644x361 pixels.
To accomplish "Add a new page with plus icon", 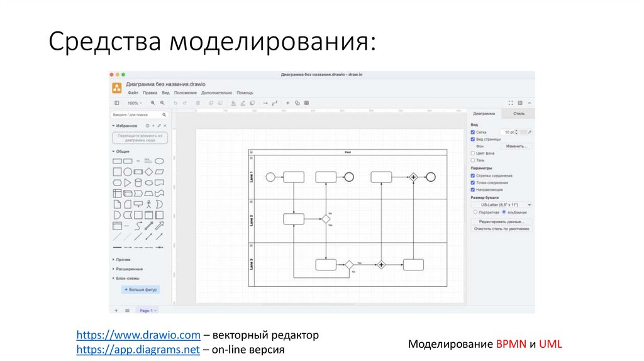I will [x=116, y=311].
